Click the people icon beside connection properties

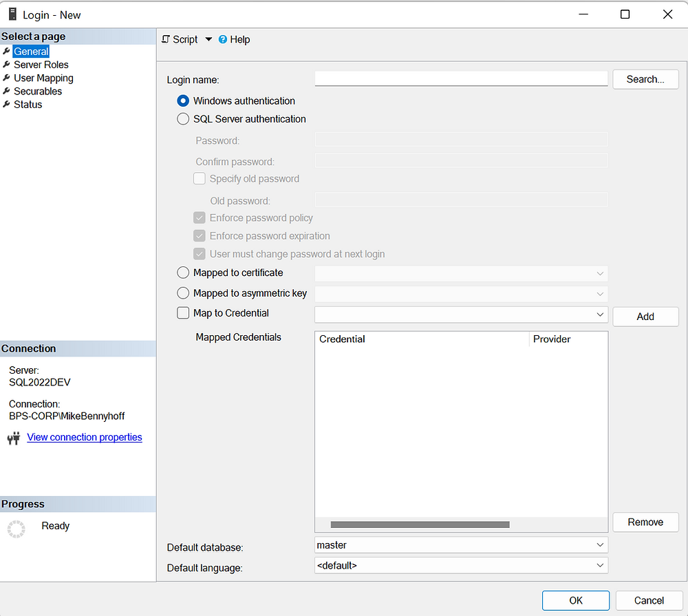[x=12, y=437]
